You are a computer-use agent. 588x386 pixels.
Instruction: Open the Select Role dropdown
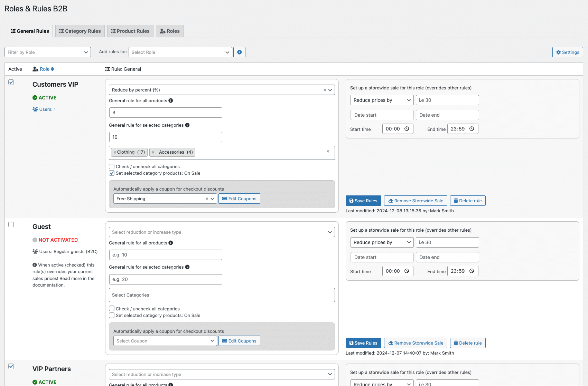coord(180,52)
